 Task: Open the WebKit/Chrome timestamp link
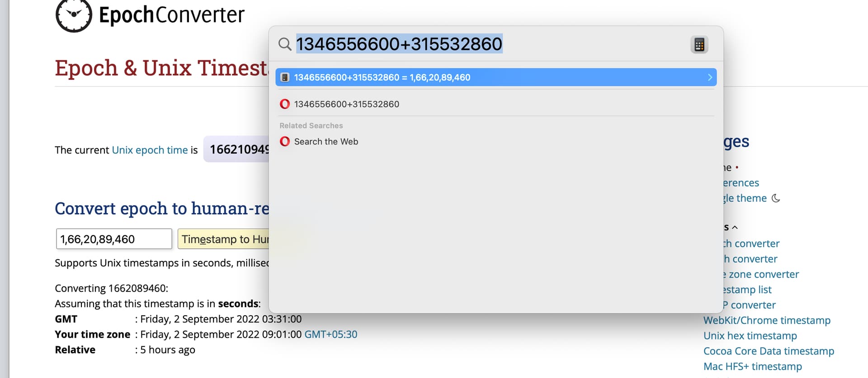point(767,320)
